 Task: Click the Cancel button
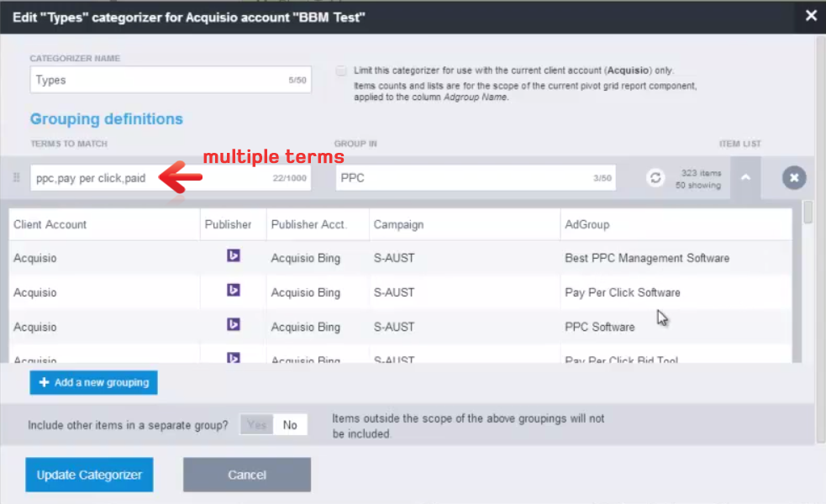[x=247, y=475]
